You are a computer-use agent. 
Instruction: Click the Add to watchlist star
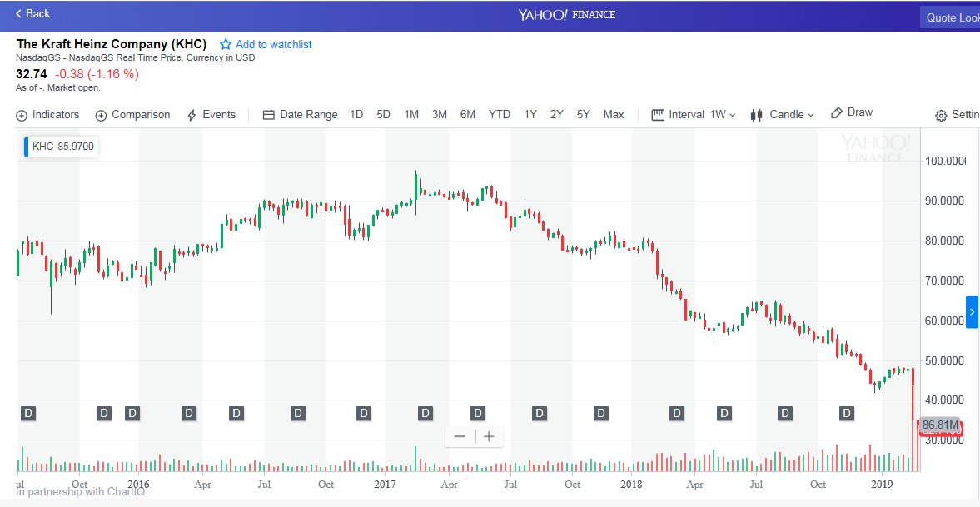(x=226, y=44)
